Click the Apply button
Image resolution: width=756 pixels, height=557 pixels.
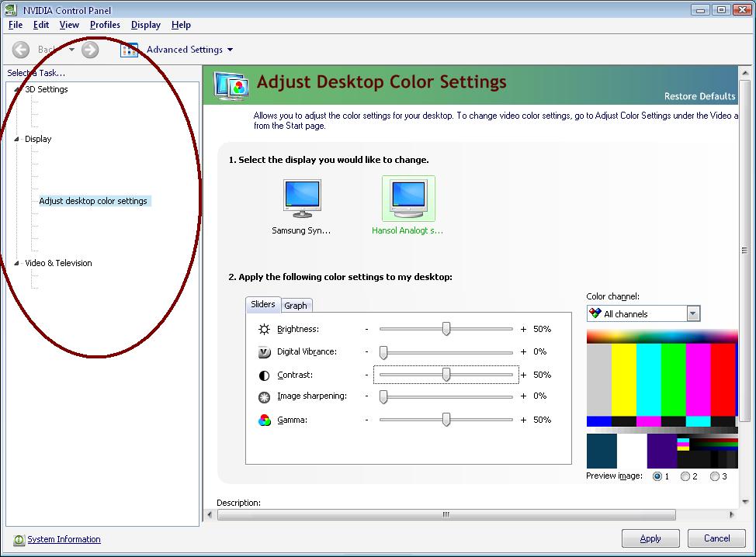(x=650, y=538)
